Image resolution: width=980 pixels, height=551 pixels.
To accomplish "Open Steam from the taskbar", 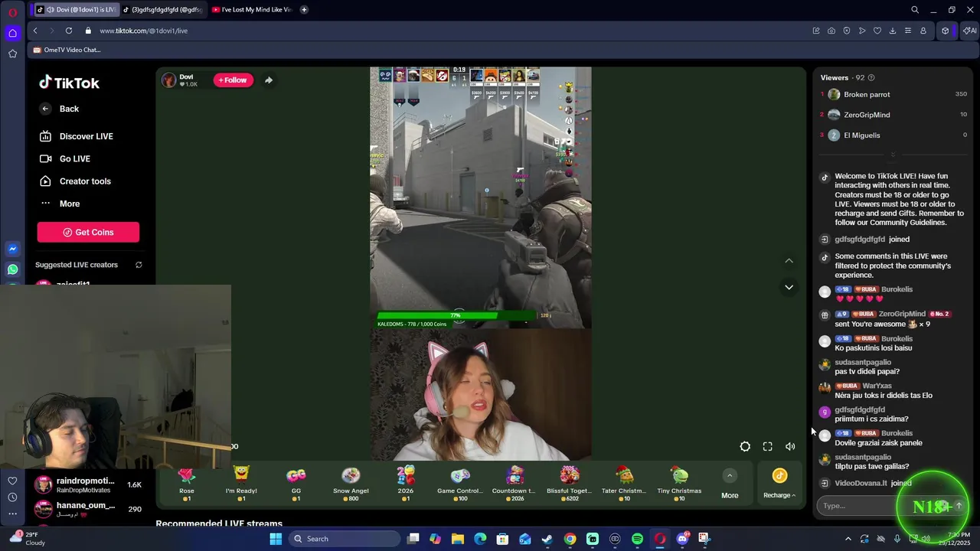I will (547, 539).
